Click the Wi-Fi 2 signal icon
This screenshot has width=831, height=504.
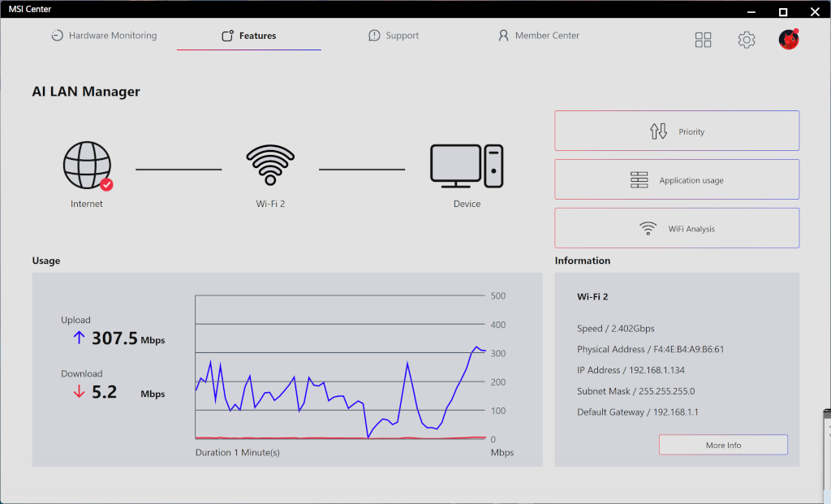270,166
